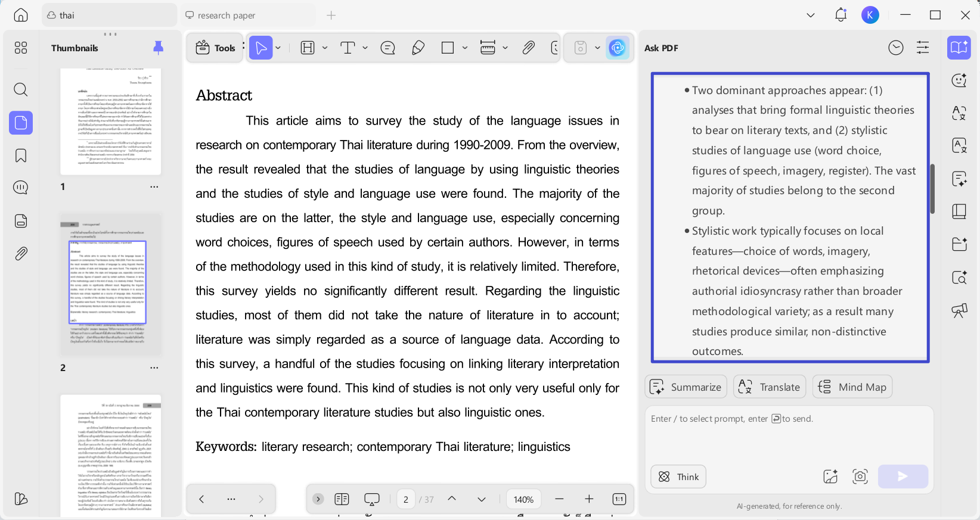Go to the next page arrow

[482, 499]
